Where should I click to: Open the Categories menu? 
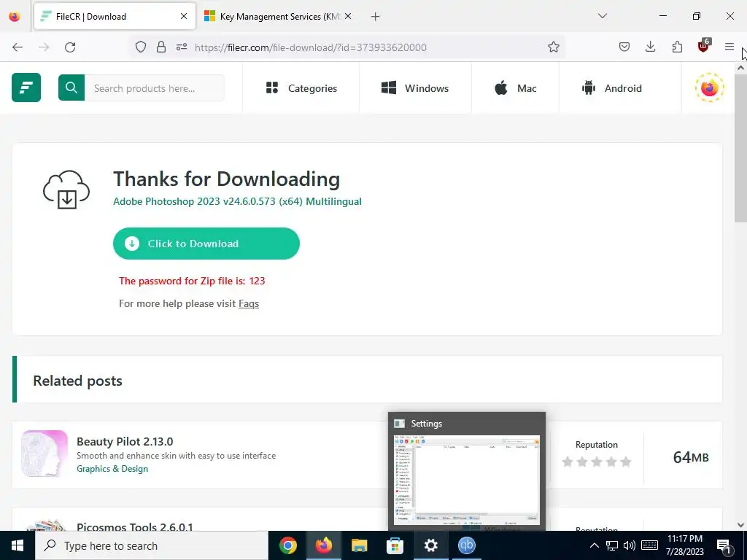301,88
